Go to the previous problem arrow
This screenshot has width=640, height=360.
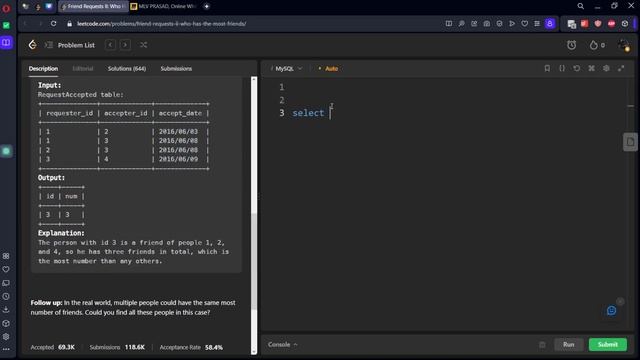[x=110, y=45]
